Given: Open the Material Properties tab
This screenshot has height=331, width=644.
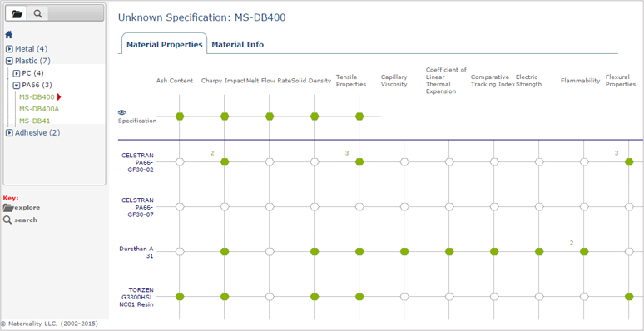Looking at the screenshot, I should pos(164,44).
